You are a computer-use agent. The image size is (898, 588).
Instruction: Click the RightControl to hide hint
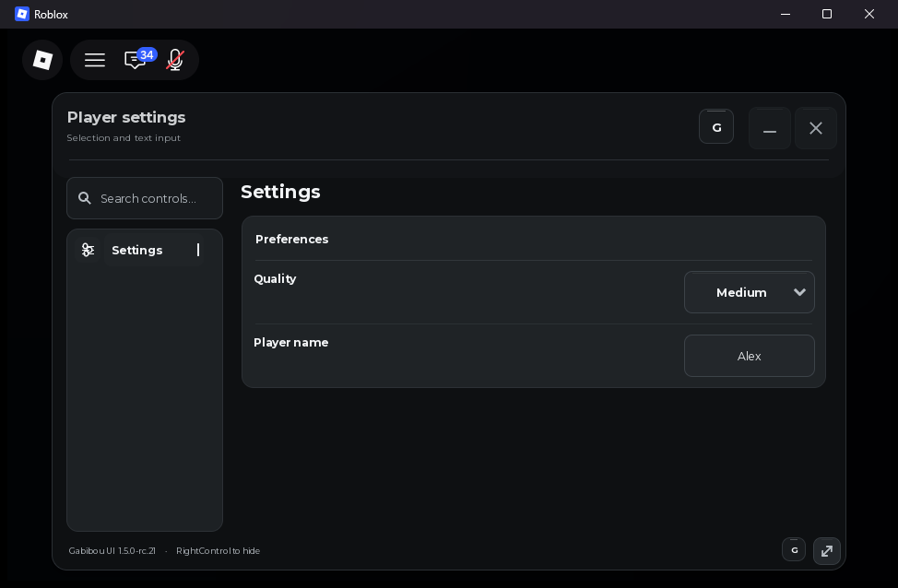click(219, 551)
